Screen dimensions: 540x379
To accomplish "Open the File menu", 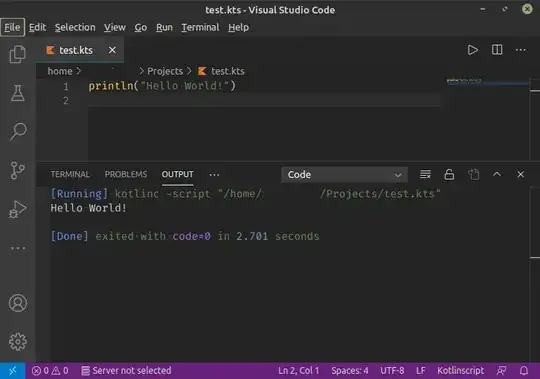I will click(x=12, y=27).
